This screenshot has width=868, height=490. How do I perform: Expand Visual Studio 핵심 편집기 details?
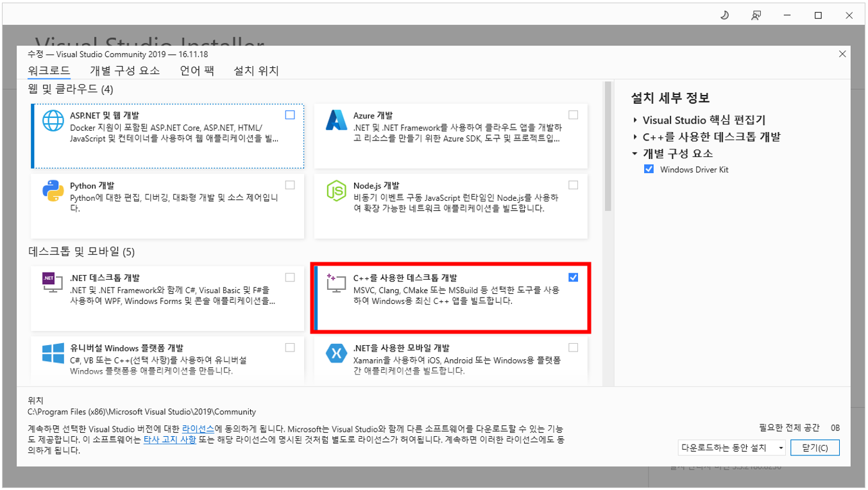(x=635, y=120)
